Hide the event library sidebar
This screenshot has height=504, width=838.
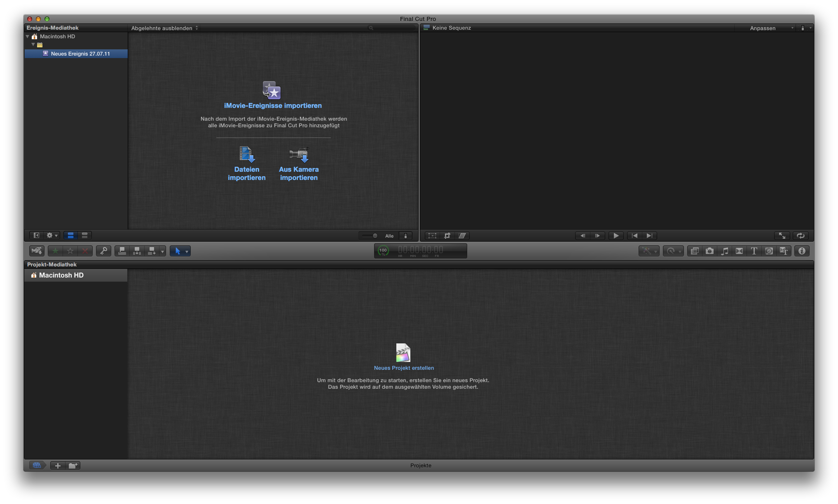click(36, 235)
